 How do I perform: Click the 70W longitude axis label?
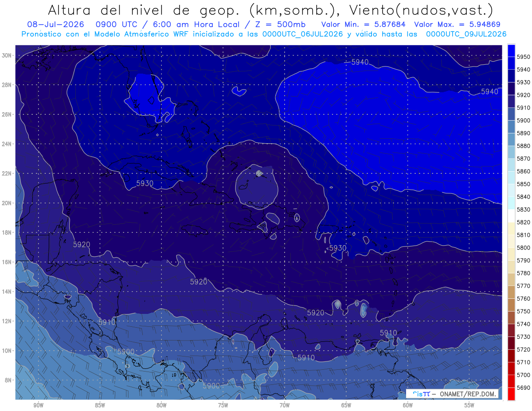(285, 405)
